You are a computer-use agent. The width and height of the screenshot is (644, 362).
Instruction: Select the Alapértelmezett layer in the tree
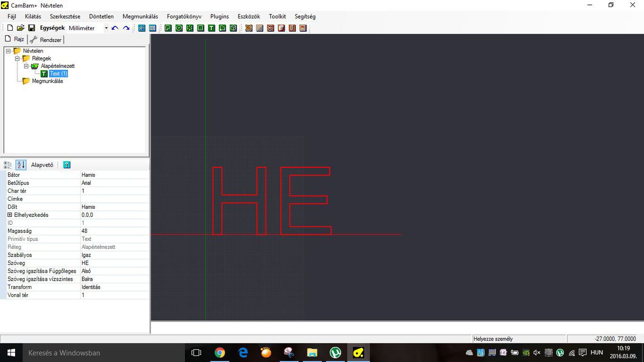pyautogui.click(x=58, y=66)
